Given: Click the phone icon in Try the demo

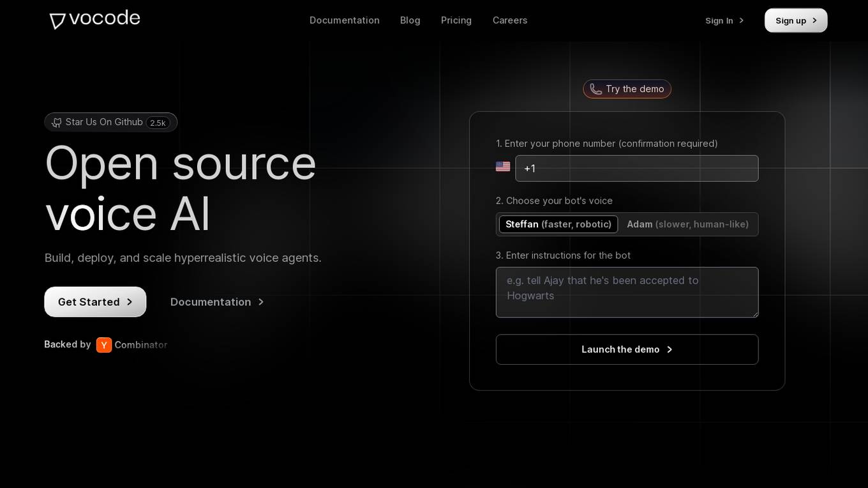Looking at the screenshot, I should pos(595,89).
